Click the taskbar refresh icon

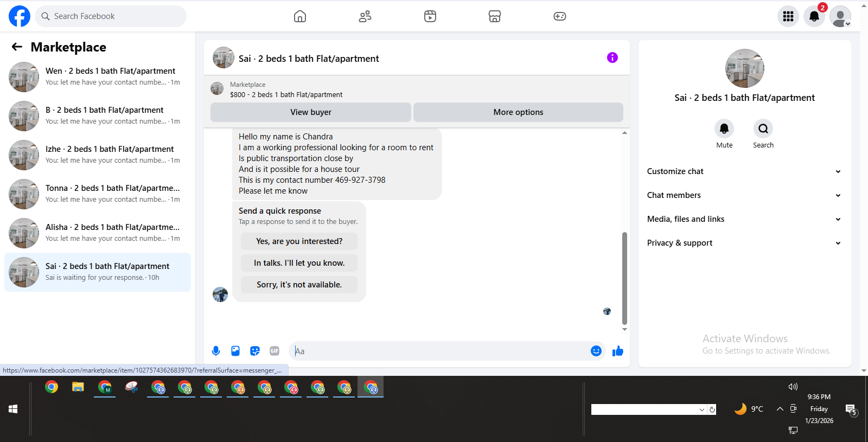pos(712,409)
